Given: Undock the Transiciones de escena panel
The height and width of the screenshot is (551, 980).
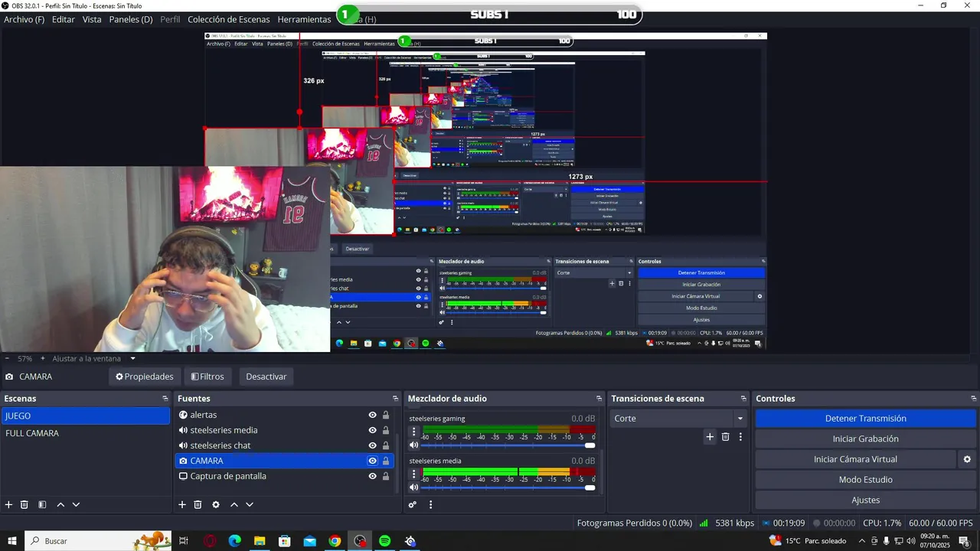Looking at the screenshot, I should click(743, 399).
